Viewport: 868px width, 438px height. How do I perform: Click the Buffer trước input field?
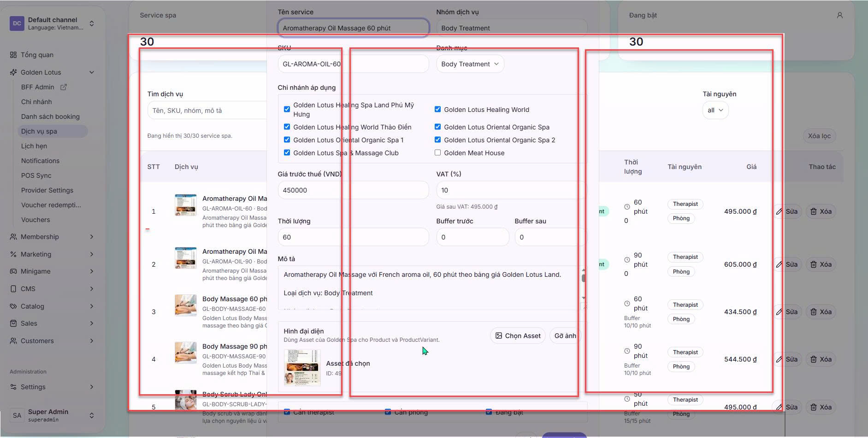[x=472, y=237]
